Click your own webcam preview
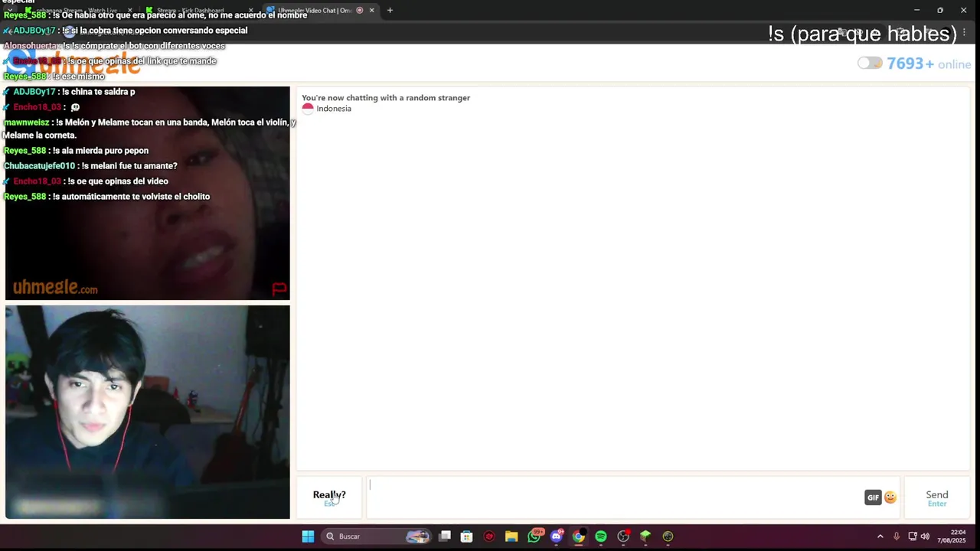This screenshot has height=551, width=980. pos(147,412)
